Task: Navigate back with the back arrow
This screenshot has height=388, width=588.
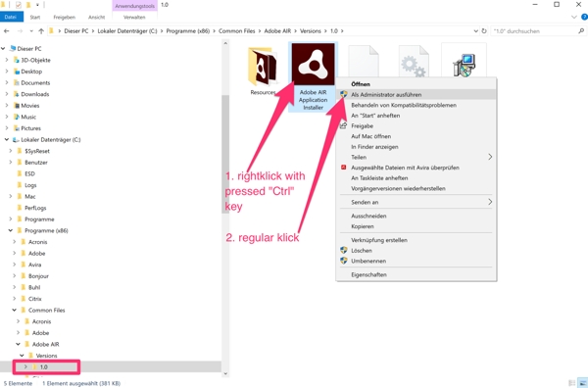Action: coord(7,31)
